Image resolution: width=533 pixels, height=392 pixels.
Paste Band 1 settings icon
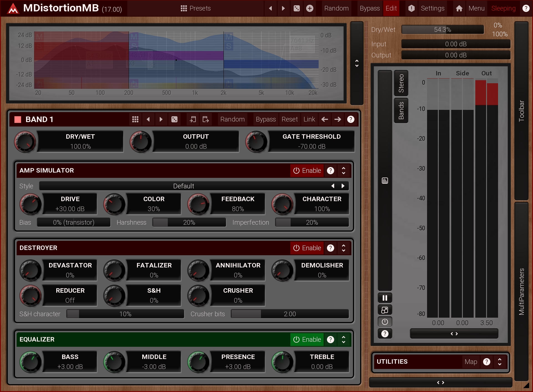205,119
